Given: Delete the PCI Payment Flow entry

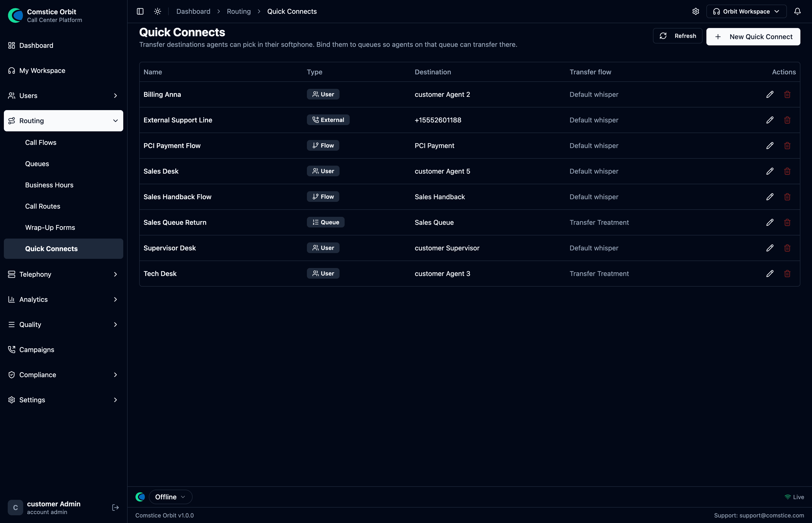Looking at the screenshot, I should pyautogui.click(x=787, y=146).
